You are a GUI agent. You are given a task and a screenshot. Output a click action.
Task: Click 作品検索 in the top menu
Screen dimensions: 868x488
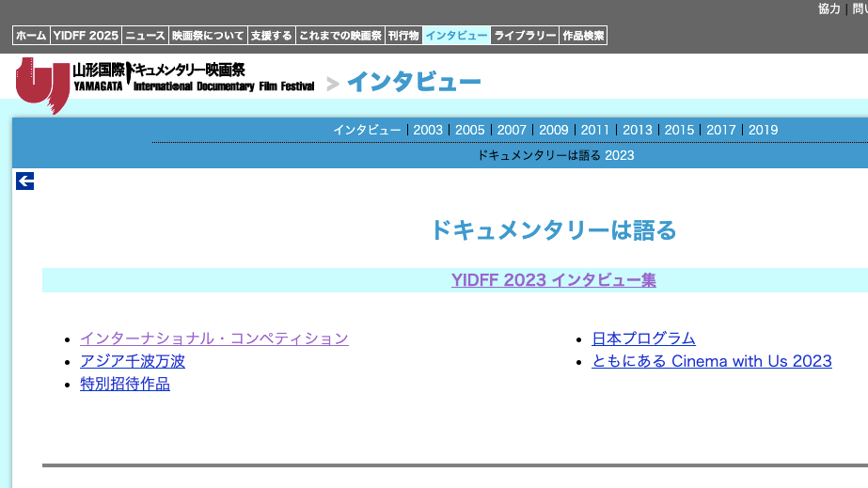pyautogui.click(x=583, y=36)
